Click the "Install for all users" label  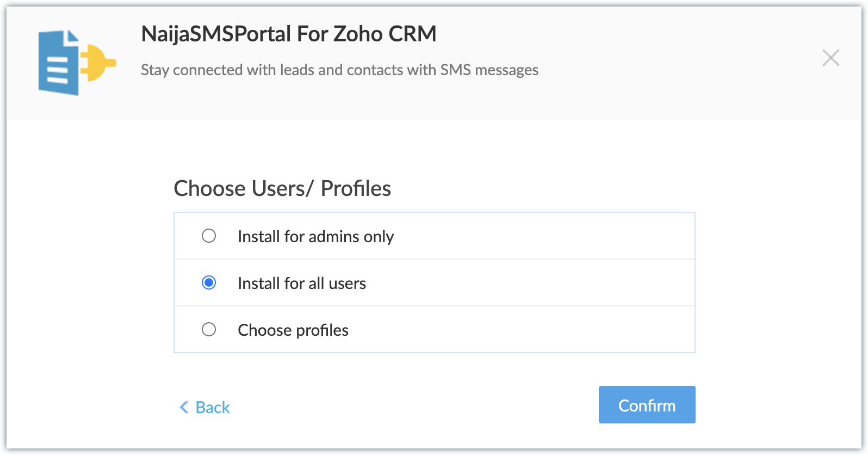(302, 284)
